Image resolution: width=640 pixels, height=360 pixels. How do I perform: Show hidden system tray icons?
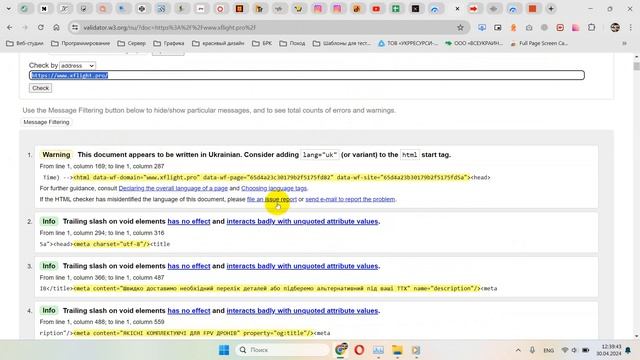click(518, 350)
